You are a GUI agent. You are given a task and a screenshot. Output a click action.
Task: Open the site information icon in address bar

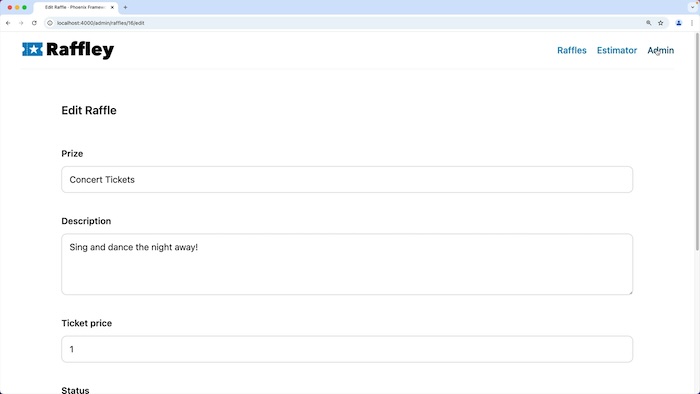point(50,23)
